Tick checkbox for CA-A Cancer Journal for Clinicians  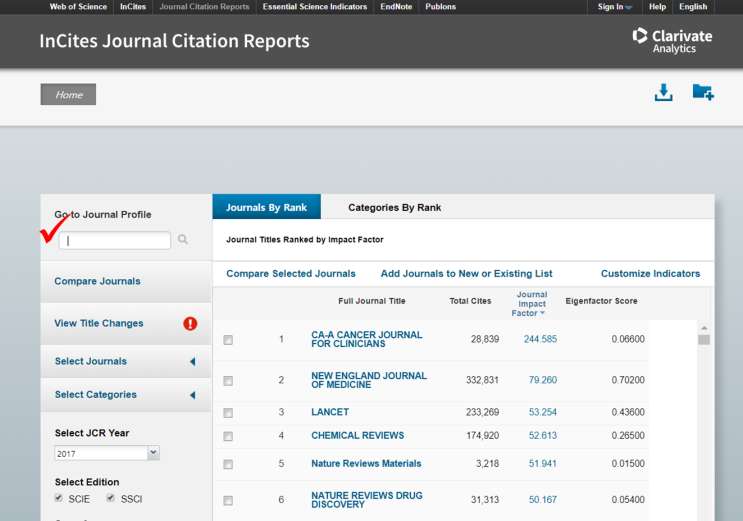(228, 340)
